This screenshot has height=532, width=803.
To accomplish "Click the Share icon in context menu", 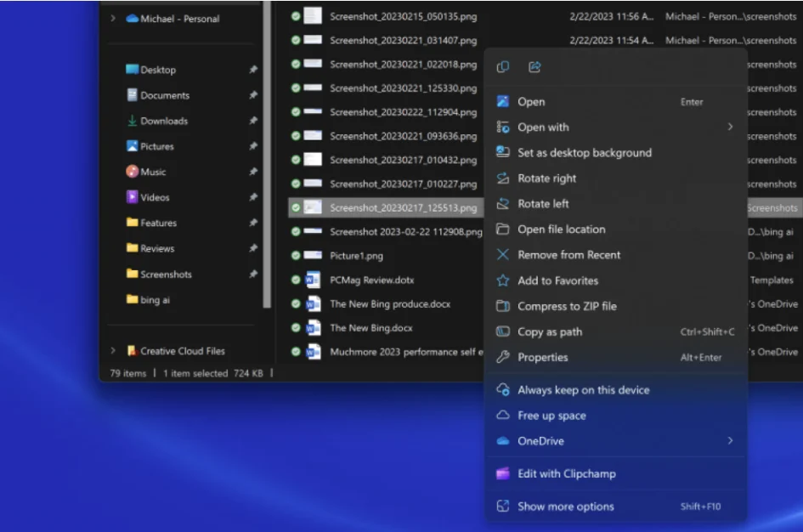I will point(534,67).
